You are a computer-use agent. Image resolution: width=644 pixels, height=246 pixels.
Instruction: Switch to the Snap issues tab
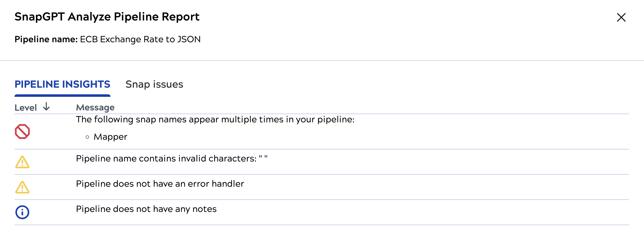coord(155,84)
